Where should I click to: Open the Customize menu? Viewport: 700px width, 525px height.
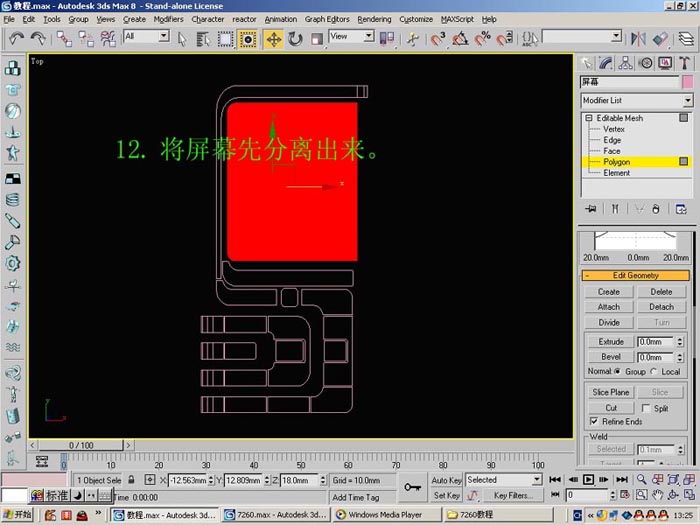click(416, 19)
